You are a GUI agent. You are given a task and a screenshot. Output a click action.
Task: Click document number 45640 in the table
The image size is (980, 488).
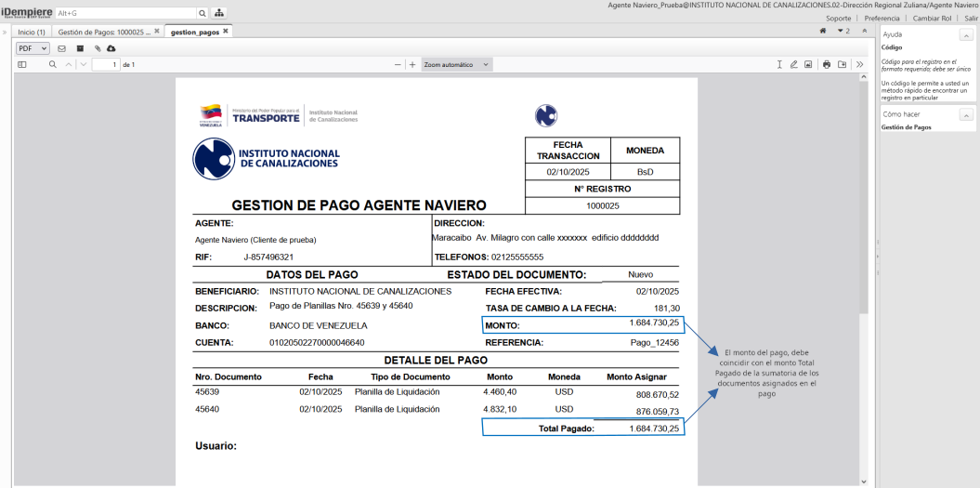207,409
